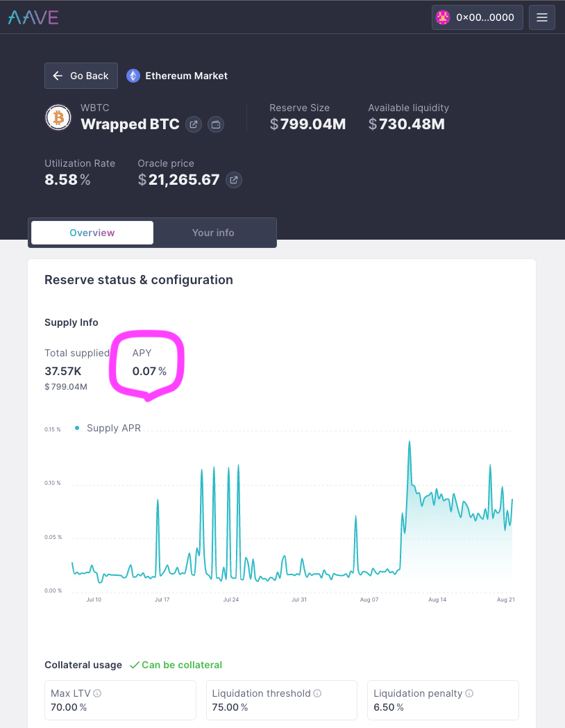Click the Supply APR legend dot
The image size is (565, 728).
[77, 428]
